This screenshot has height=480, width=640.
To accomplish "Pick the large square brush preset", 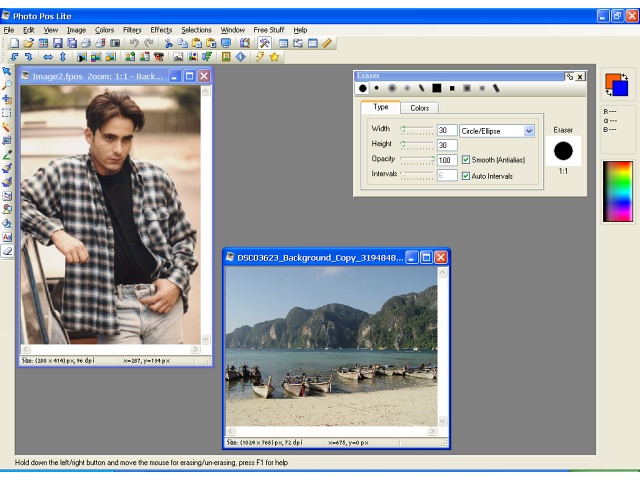I will tap(436, 88).
